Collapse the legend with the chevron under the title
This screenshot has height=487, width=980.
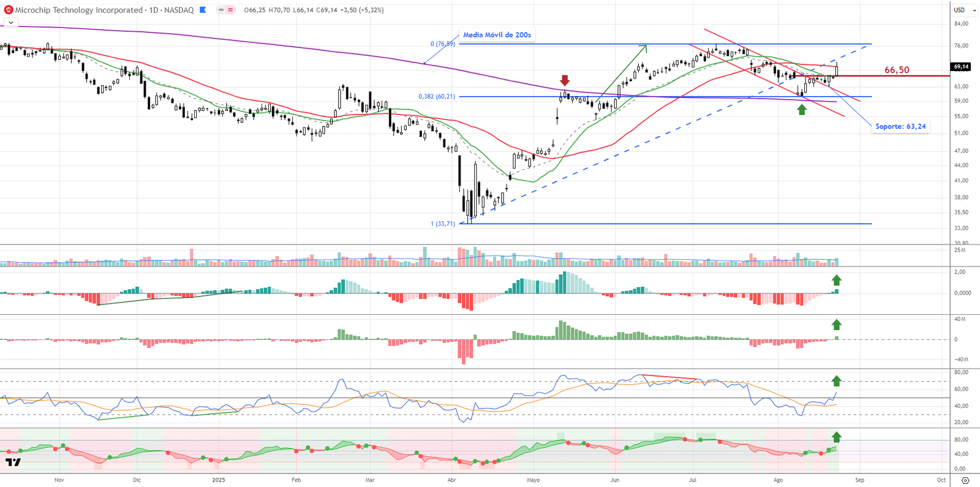tap(10, 23)
